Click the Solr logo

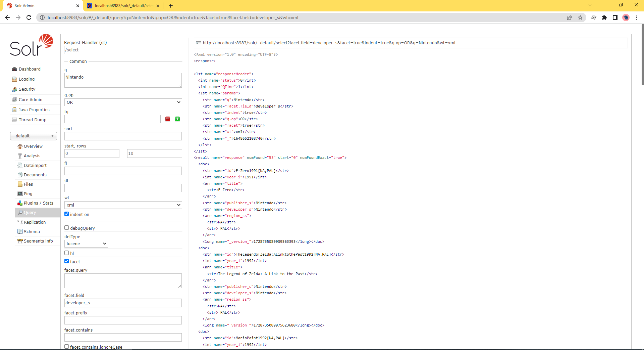tap(32, 45)
